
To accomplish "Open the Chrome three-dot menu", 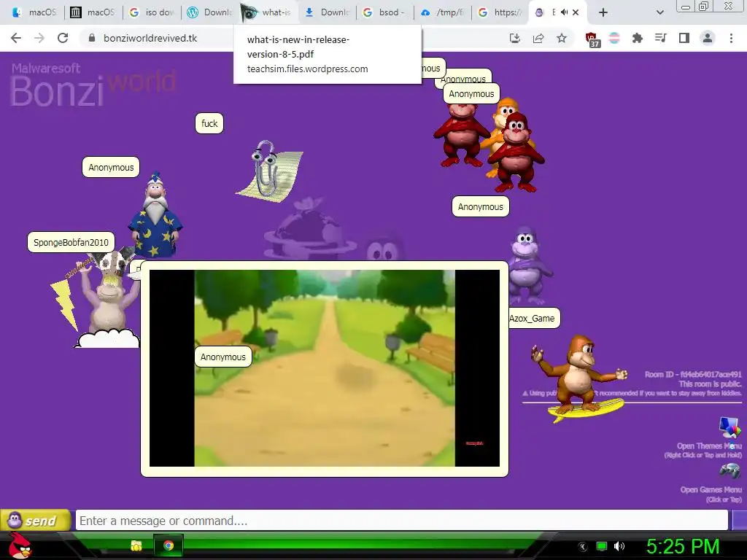I will click(x=731, y=38).
